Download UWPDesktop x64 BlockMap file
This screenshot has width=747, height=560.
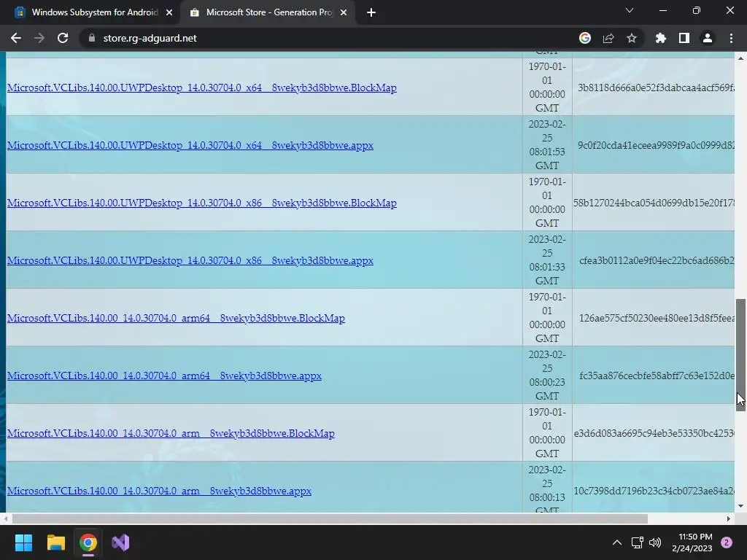(x=201, y=87)
